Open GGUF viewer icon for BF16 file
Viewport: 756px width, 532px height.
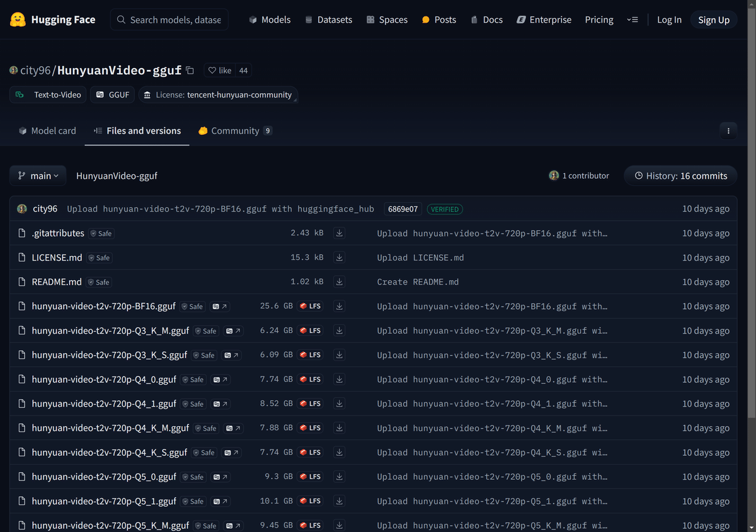[220, 307]
